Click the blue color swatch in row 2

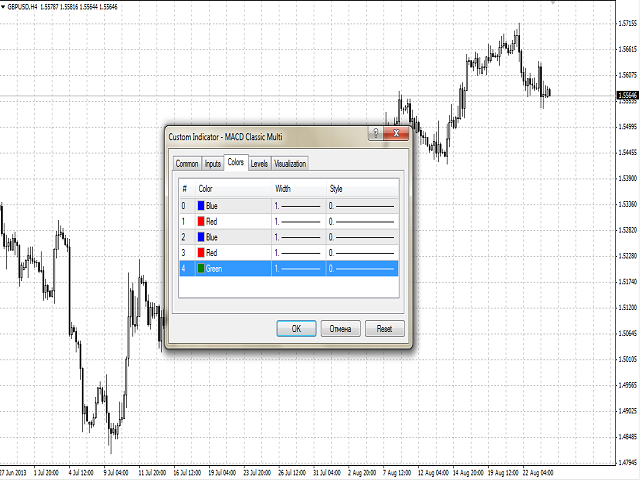click(x=201, y=237)
